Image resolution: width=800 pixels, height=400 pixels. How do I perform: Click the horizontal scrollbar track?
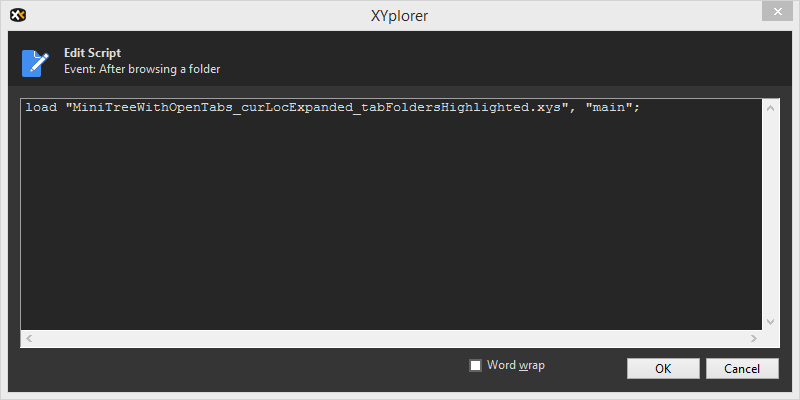click(x=390, y=339)
